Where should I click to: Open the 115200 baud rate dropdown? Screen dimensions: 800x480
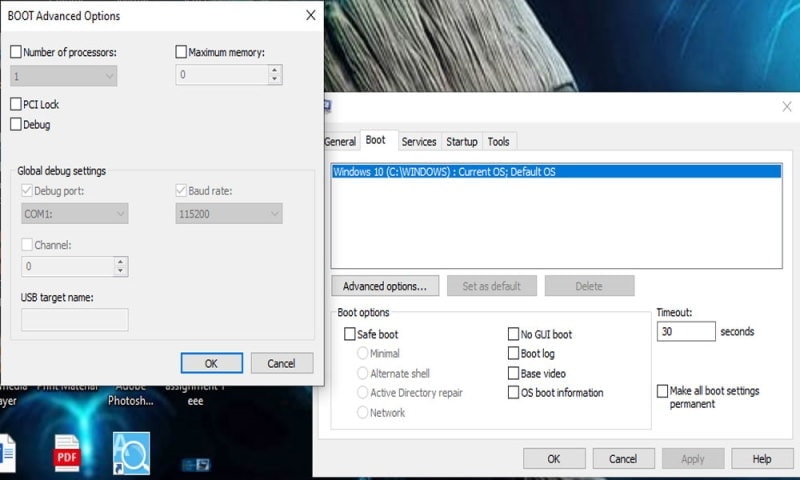(x=229, y=214)
